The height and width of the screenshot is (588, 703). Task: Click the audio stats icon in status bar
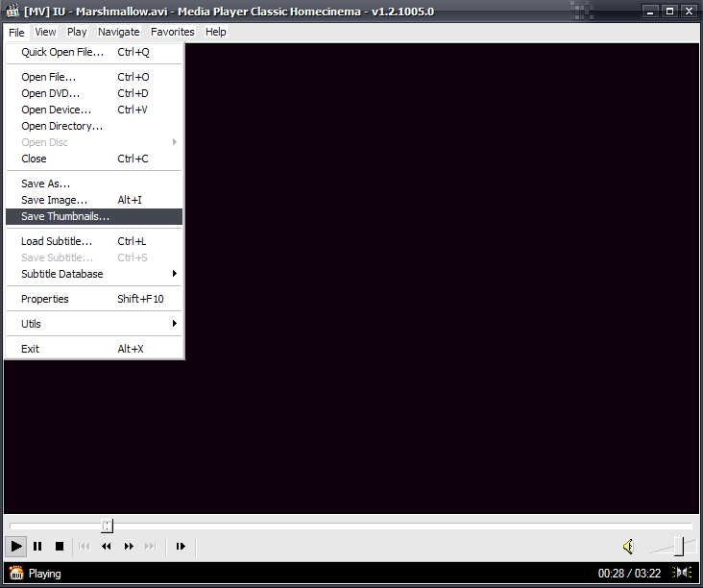point(682,573)
